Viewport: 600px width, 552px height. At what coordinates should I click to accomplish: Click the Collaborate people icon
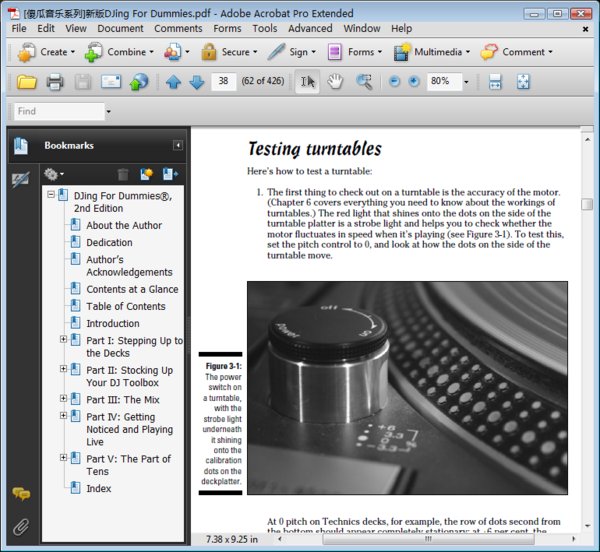coord(173,52)
